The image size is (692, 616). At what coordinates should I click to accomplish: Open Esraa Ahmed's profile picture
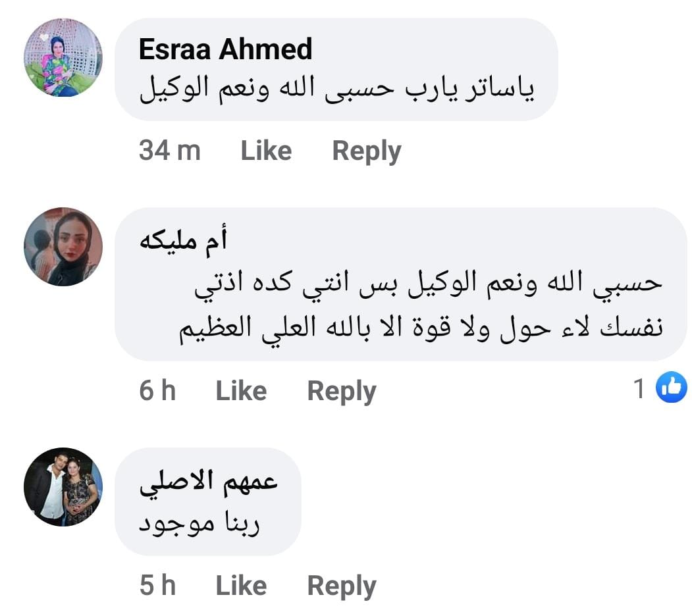point(63,58)
